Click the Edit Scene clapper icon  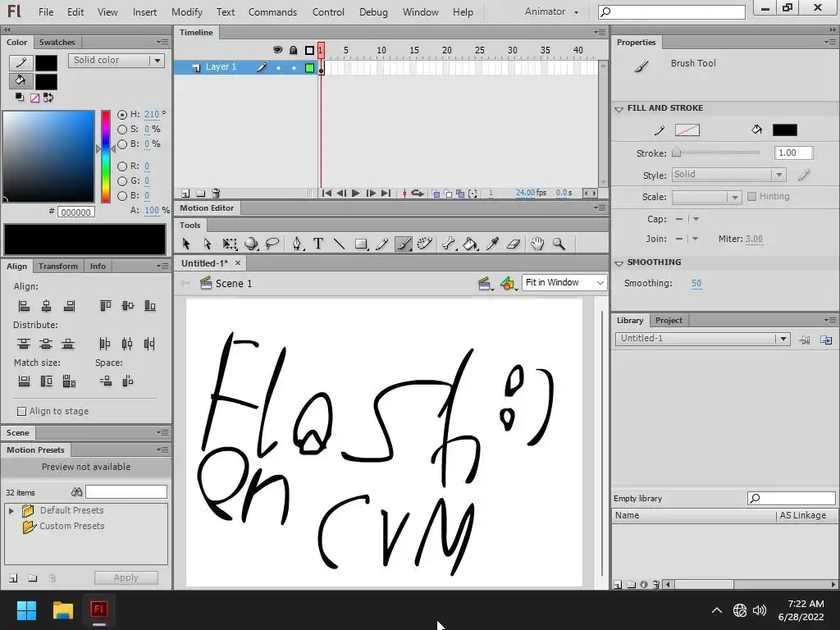pyautogui.click(x=485, y=283)
